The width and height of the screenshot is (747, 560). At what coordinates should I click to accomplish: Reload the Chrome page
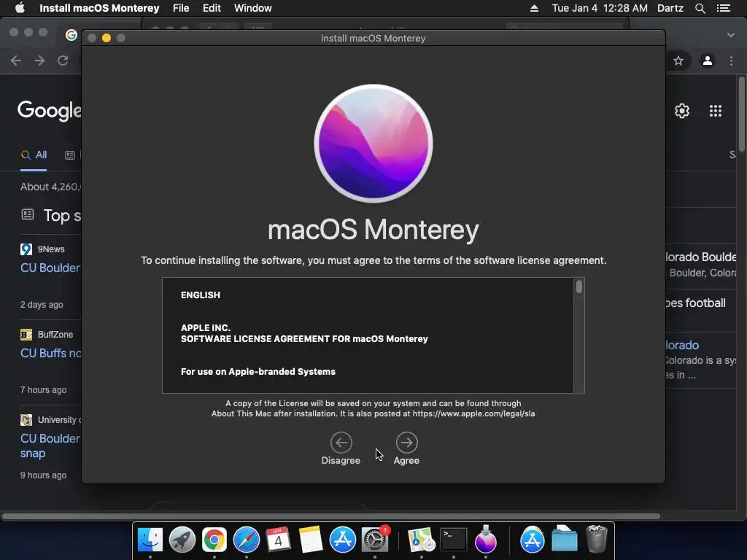(63, 61)
